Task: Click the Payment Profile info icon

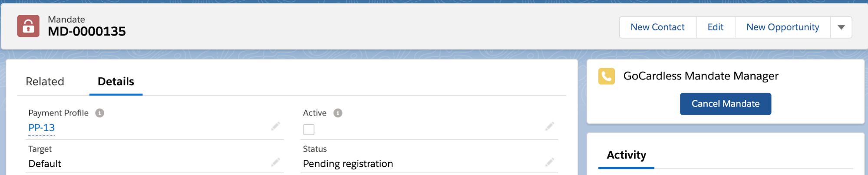Action: (x=100, y=113)
